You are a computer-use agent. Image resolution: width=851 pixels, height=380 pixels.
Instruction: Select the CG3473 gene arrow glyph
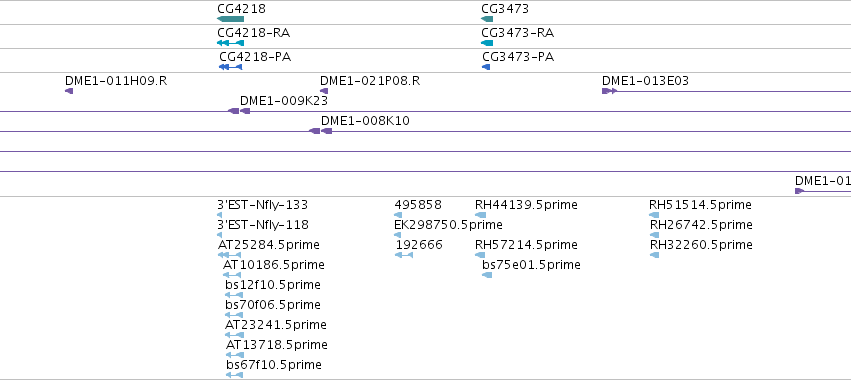coord(487,19)
